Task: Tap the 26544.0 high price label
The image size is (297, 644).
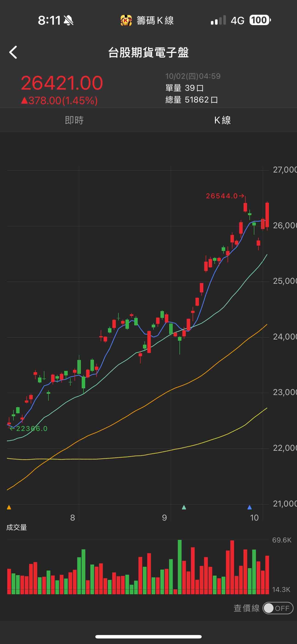Action: coord(222,196)
